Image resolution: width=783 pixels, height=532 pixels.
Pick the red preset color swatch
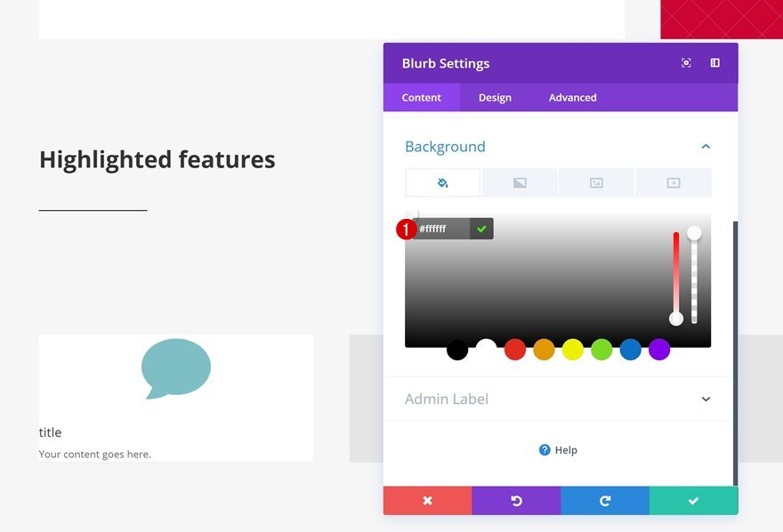pyautogui.click(x=515, y=350)
